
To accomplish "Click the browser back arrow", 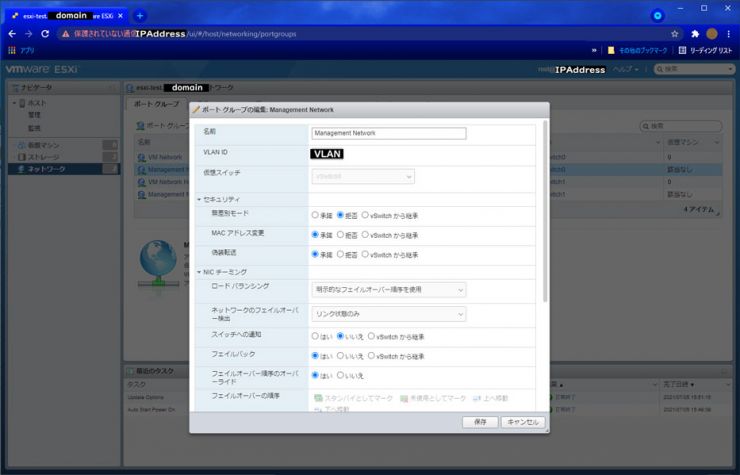I will 12,34.
